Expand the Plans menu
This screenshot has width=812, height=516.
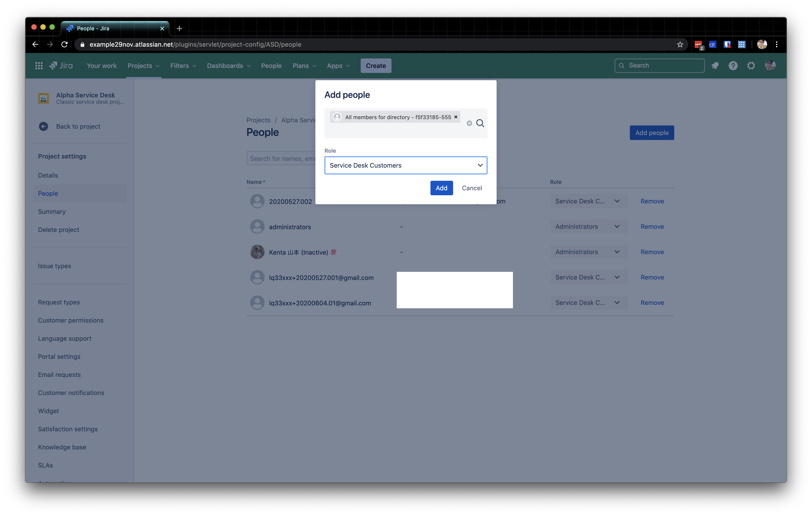click(304, 66)
